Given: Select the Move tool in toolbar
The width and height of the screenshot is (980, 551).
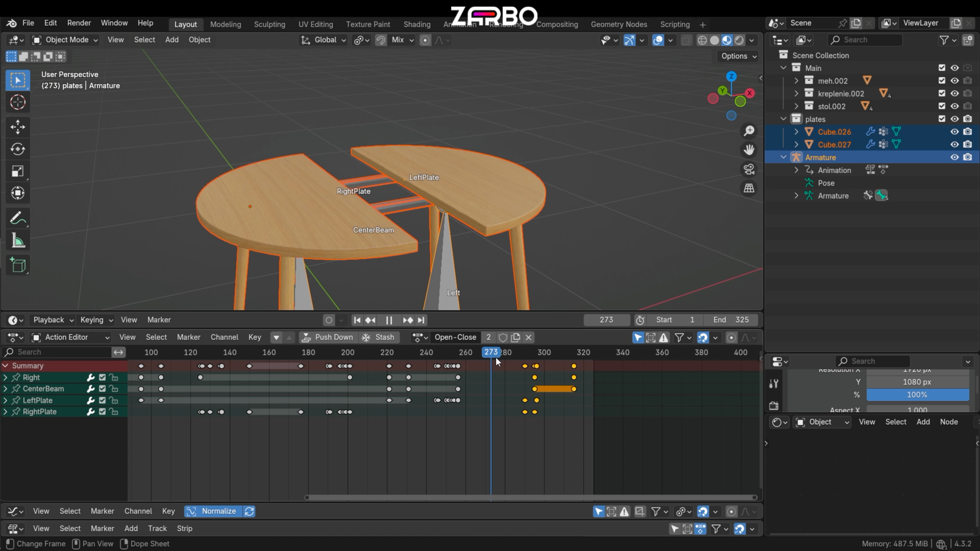Looking at the screenshot, I should pyautogui.click(x=18, y=127).
